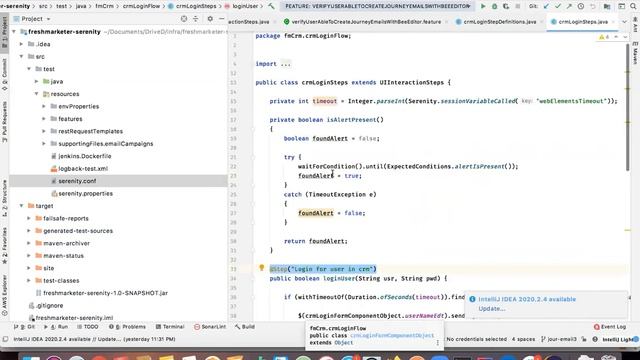Screen dimensions: 640x360
Task: Open the TODO tool window tab
Action: pyautogui.click(x=88, y=327)
